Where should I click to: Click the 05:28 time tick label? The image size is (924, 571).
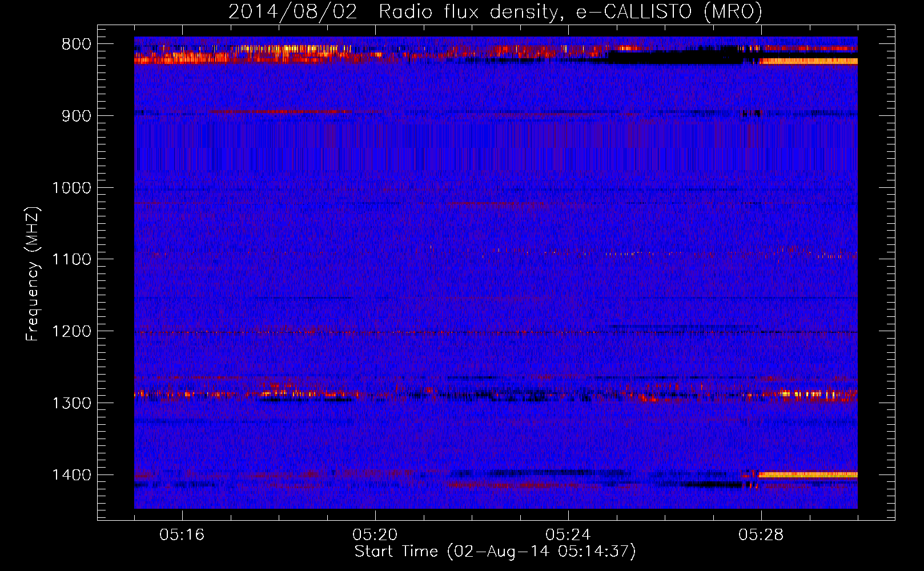click(761, 535)
